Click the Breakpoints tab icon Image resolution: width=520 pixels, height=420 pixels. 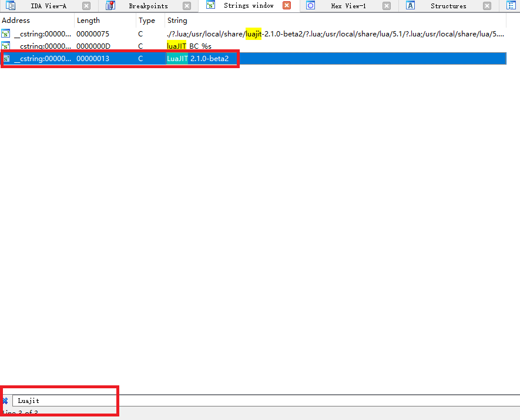110,6
